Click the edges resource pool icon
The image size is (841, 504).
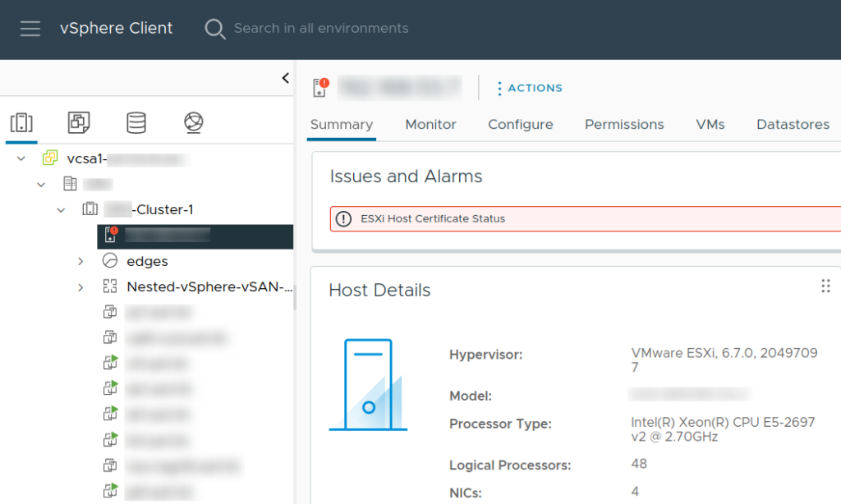[110, 261]
